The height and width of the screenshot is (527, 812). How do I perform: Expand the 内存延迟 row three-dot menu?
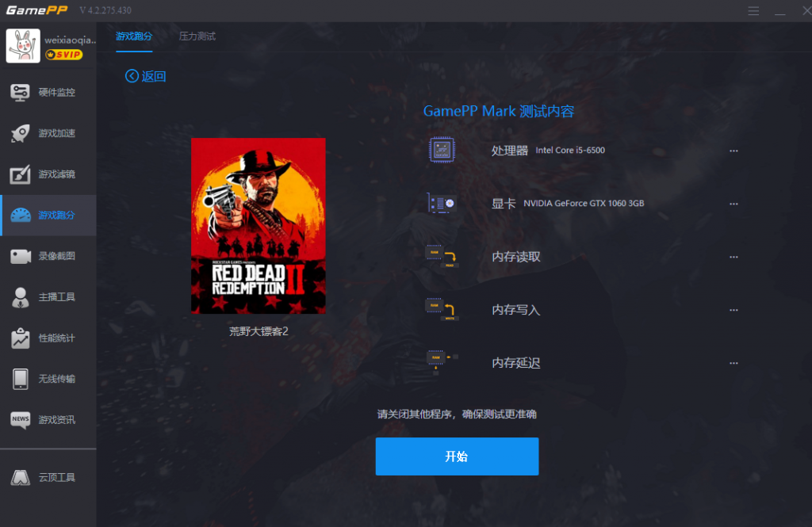733,363
